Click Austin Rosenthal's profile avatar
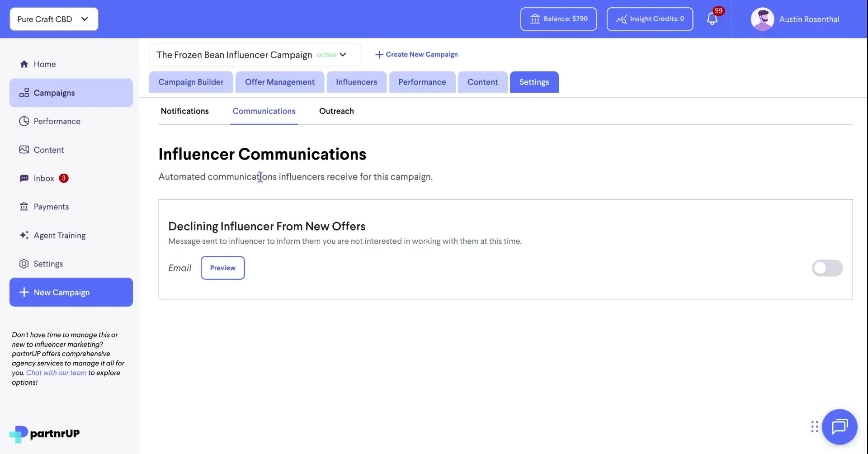 763,19
